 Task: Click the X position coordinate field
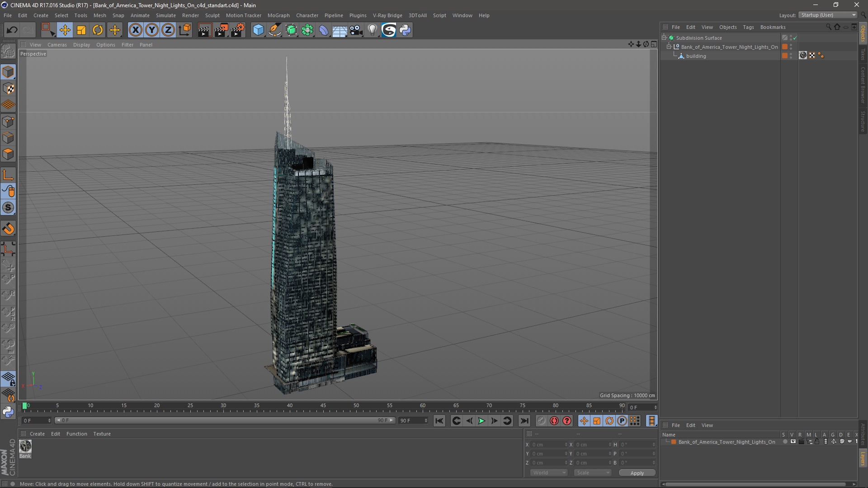549,445
